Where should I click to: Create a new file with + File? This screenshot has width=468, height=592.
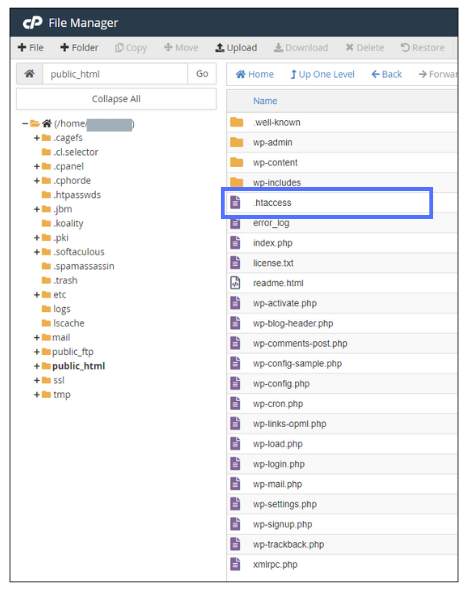31,48
